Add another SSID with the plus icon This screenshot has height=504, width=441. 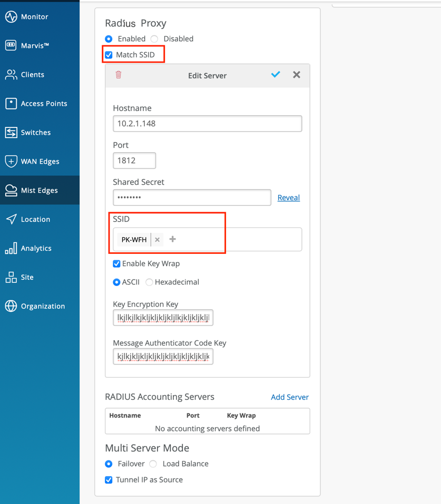[172, 239]
